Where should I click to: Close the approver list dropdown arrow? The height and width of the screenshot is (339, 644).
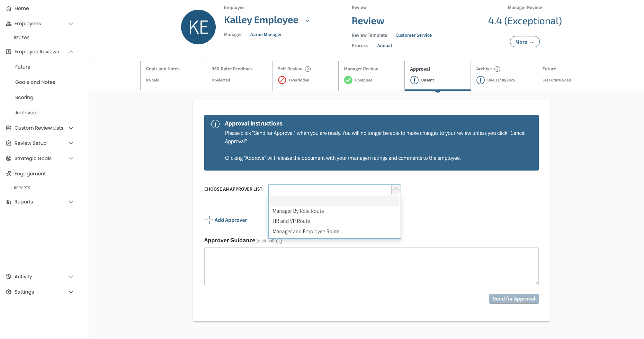tap(396, 189)
